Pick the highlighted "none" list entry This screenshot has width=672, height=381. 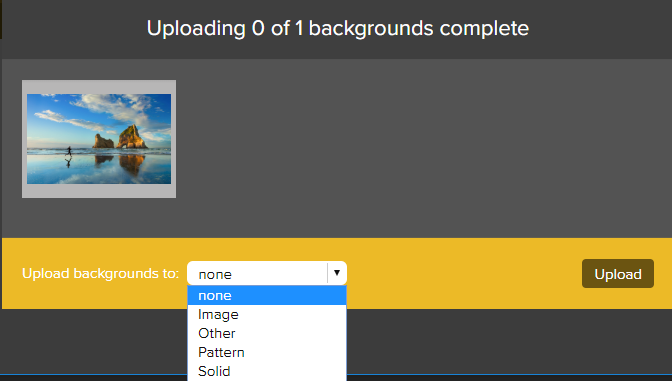coord(267,295)
